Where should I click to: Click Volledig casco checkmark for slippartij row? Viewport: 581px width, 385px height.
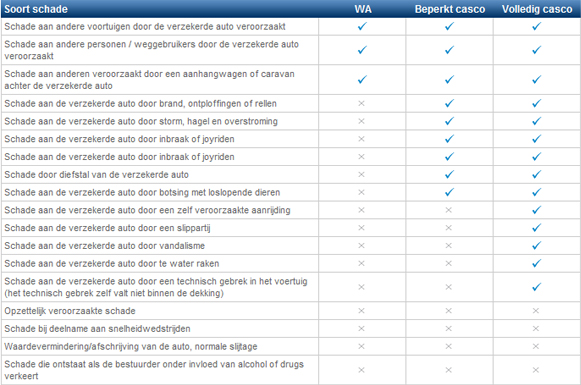(x=536, y=228)
